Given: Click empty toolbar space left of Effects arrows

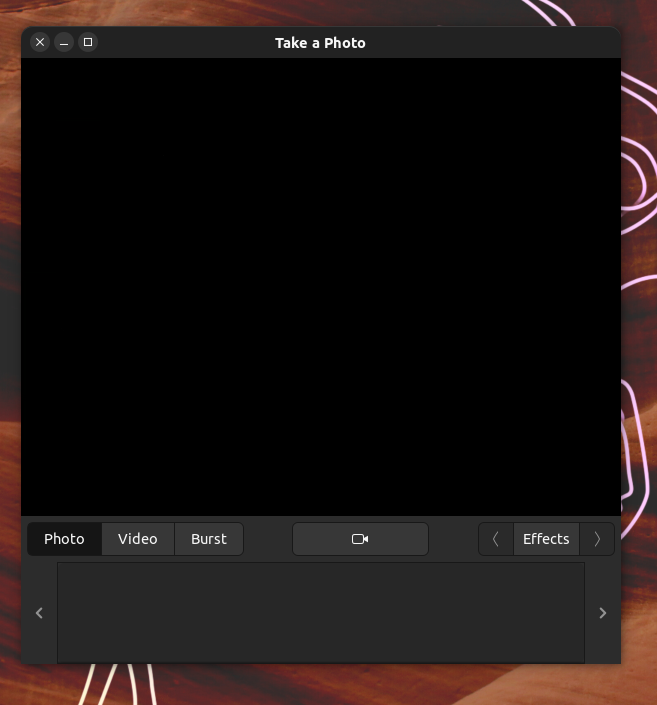Looking at the screenshot, I should (x=453, y=539).
